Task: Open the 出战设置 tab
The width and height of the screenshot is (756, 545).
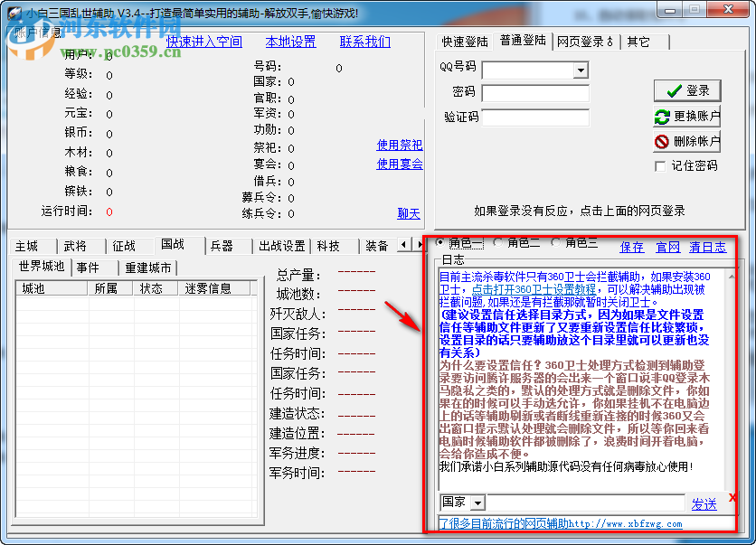Action: pos(282,246)
